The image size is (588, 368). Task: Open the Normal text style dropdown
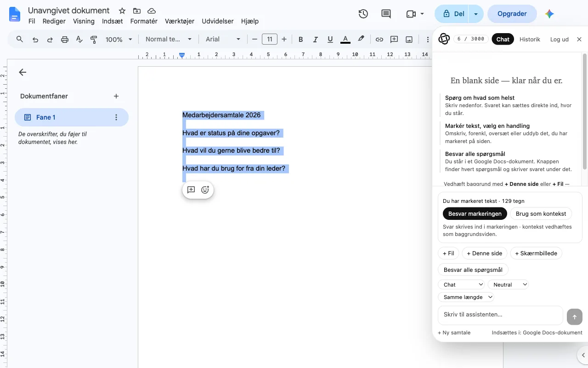click(169, 40)
